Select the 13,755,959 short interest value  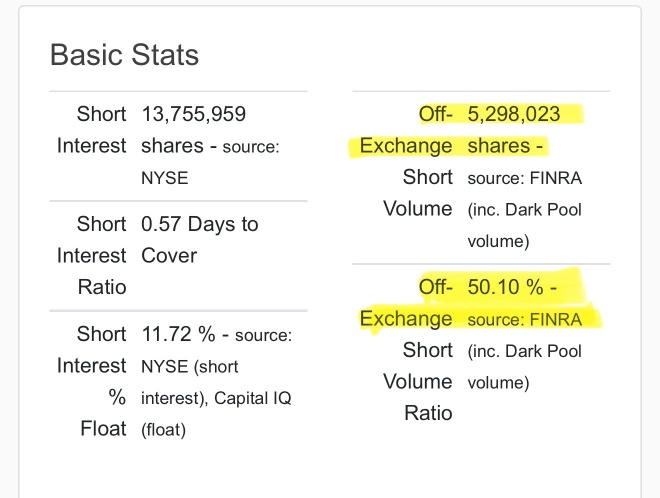click(194, 114)
